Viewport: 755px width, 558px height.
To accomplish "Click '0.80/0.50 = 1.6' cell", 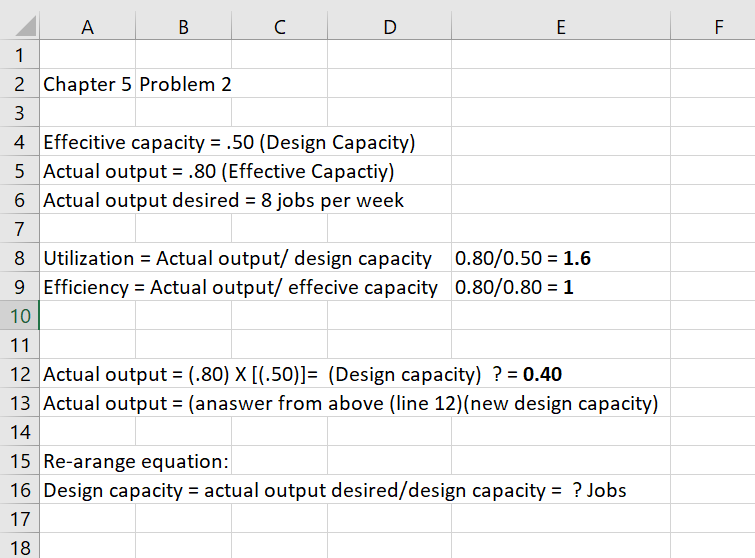I will coord(561,258).
